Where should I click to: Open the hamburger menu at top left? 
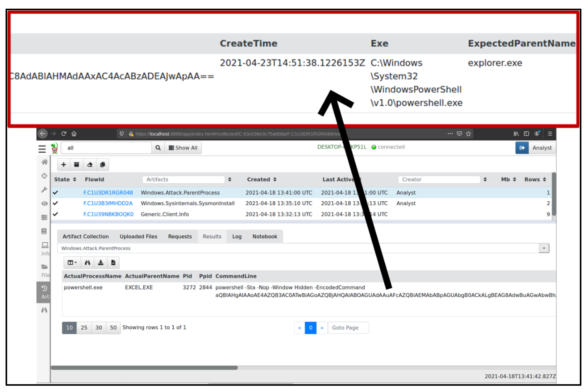[42, 149]
